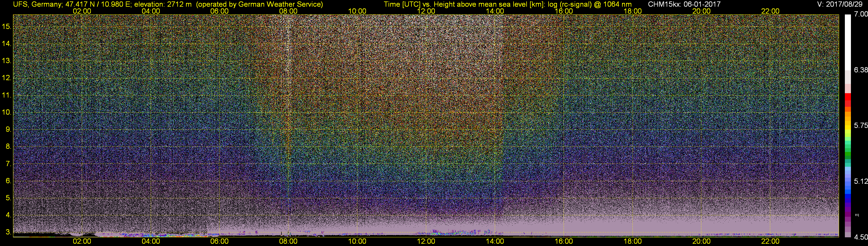868x246 pixels.
Task: Click the "12." height axis label
Action: pyautogui.click(x=6, y=78)
